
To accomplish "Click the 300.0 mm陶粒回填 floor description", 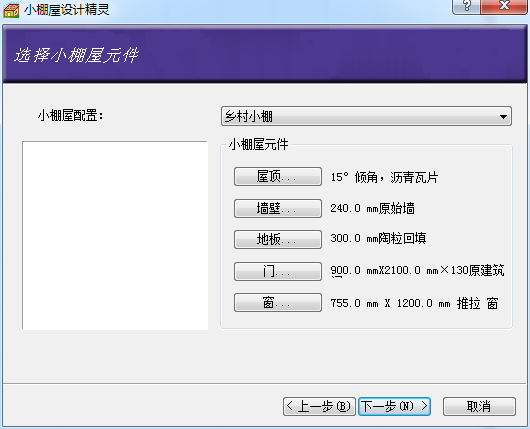I will 378,239.
